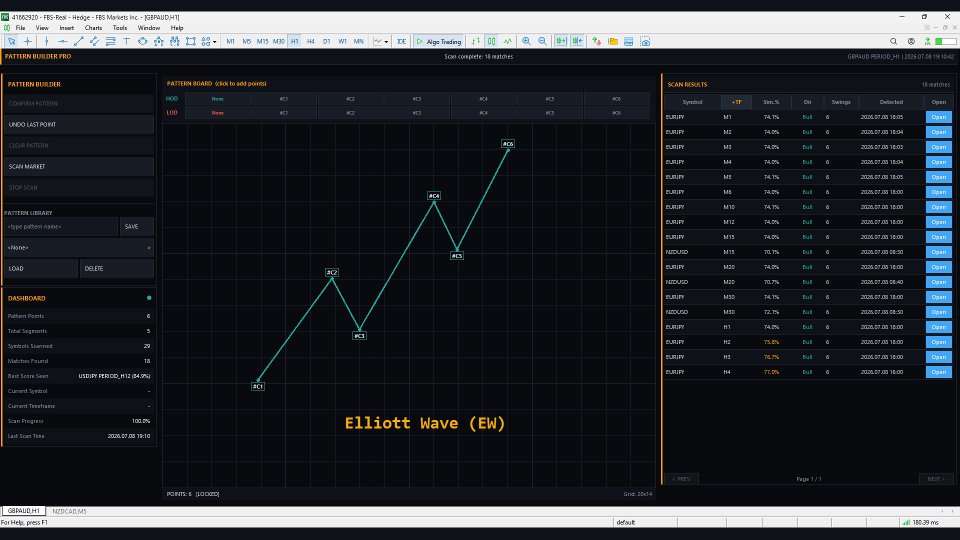Select the rectangle shape tool
960x540 pixels.
tap(190, 42)
